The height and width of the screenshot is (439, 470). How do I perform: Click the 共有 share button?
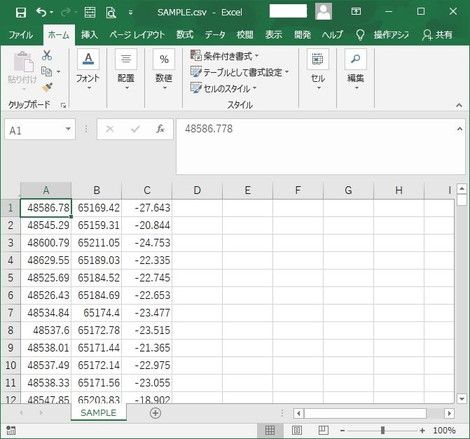[x=437, y=35]
